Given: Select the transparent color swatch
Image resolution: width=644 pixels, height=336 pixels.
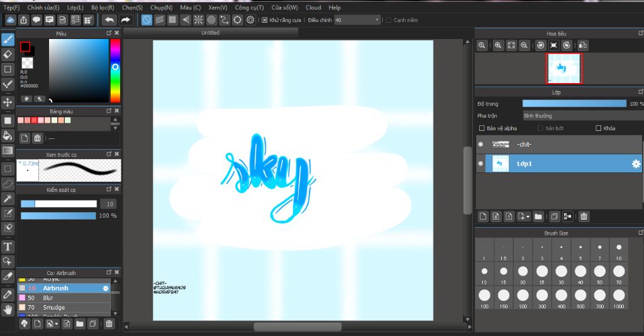Looking at the screenshot, I should pyautogui.click(x=27, y=63).
